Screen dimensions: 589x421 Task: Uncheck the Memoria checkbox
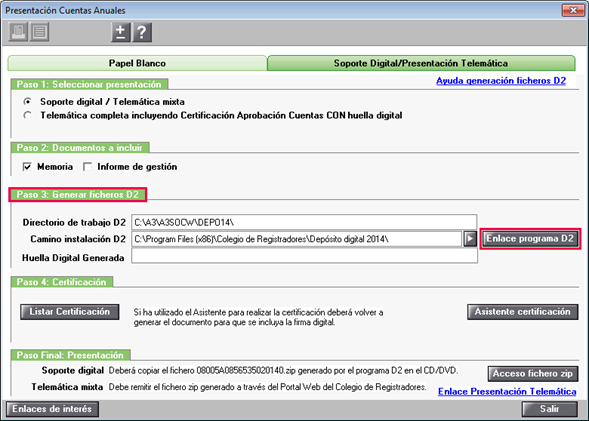(x=27, y=166)
